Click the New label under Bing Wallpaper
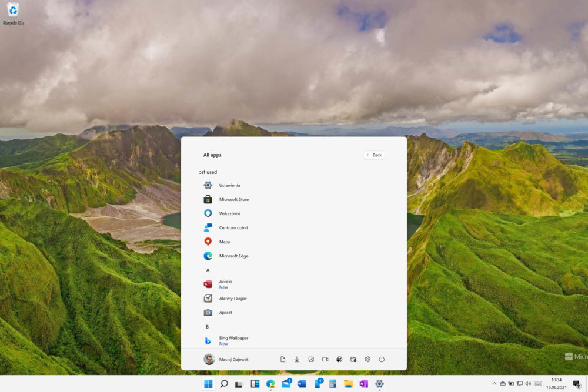The height and width of the screenshot is (392, 588). pyautogui.click(x=223, y=344)
